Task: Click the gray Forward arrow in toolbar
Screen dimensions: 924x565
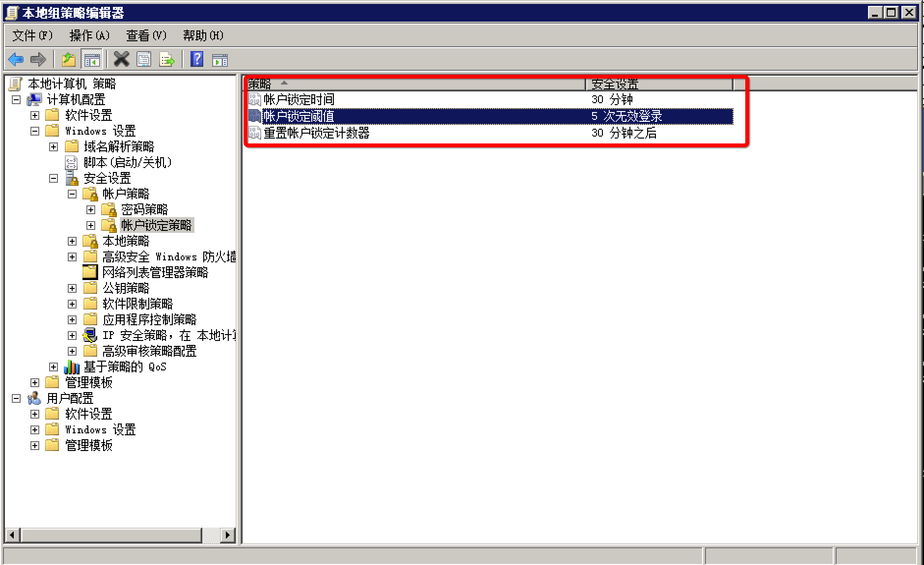Action: pyautogui.click(x=38, y=60)
